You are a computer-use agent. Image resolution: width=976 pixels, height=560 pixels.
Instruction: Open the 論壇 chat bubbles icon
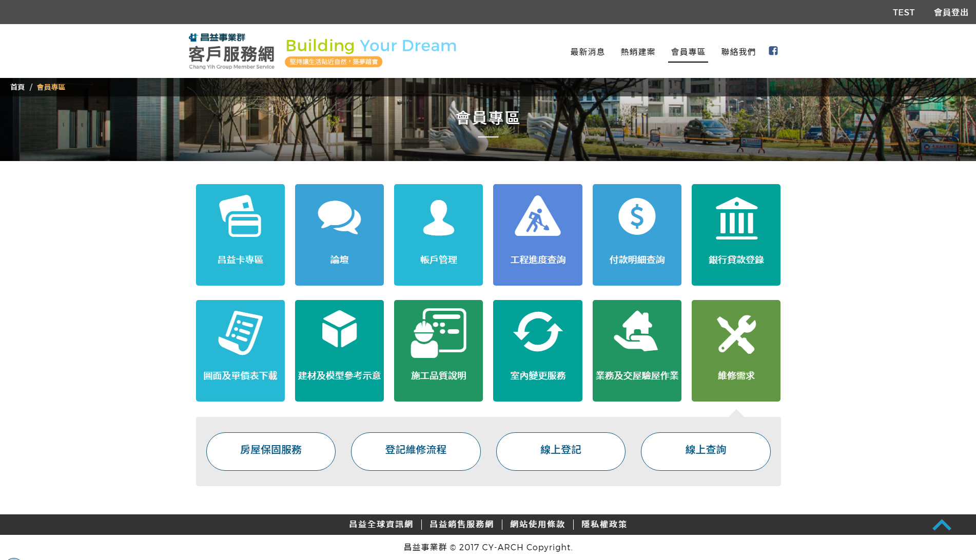339,217
